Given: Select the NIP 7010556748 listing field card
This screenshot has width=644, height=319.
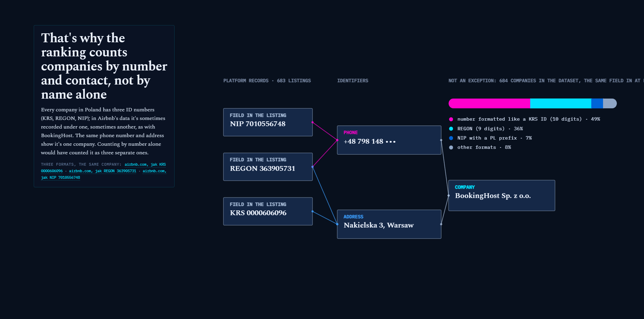Looking at the screenshot, I should pos(268,122).
